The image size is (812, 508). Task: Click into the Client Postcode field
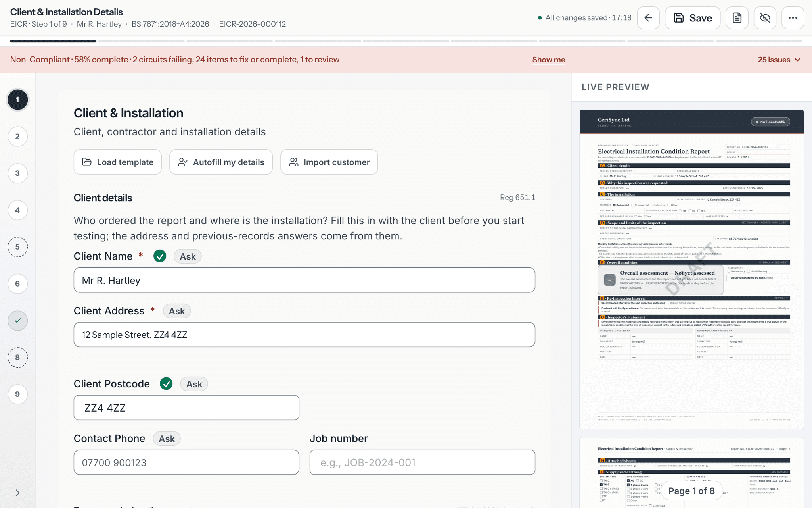pyautogui.click(x=186, y=408)
